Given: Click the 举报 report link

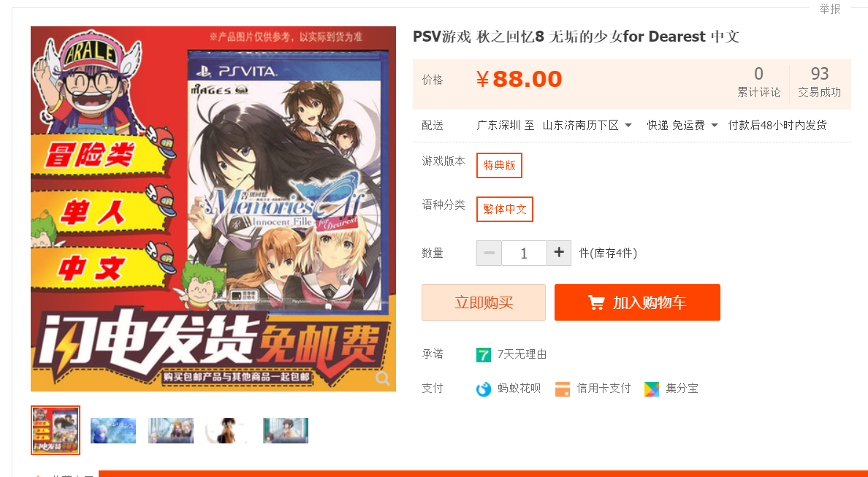Looking at the screenshot, I should tap(830, 9).
